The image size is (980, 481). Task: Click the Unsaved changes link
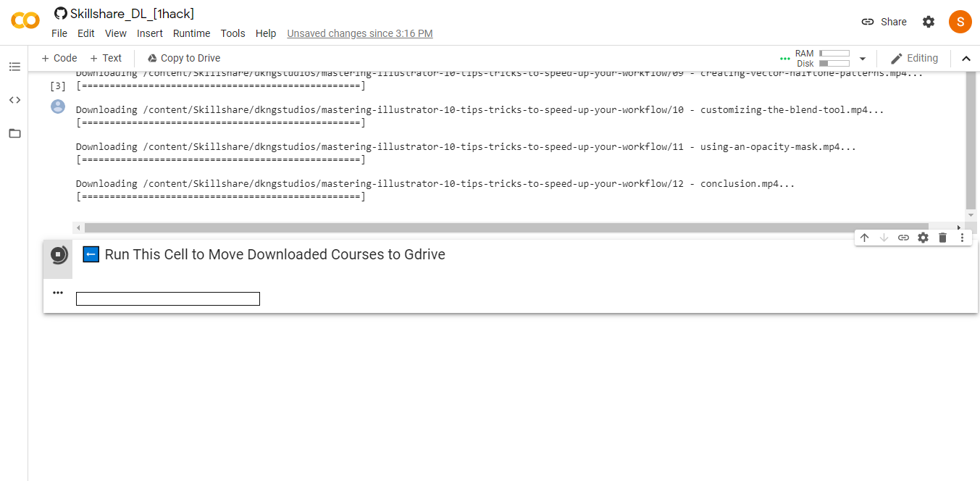point(360,33)
